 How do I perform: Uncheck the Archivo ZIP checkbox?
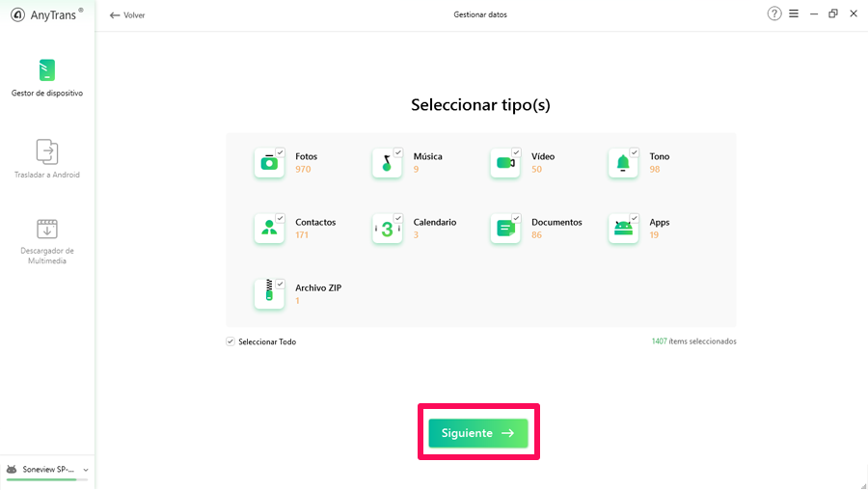pos(280,284)
